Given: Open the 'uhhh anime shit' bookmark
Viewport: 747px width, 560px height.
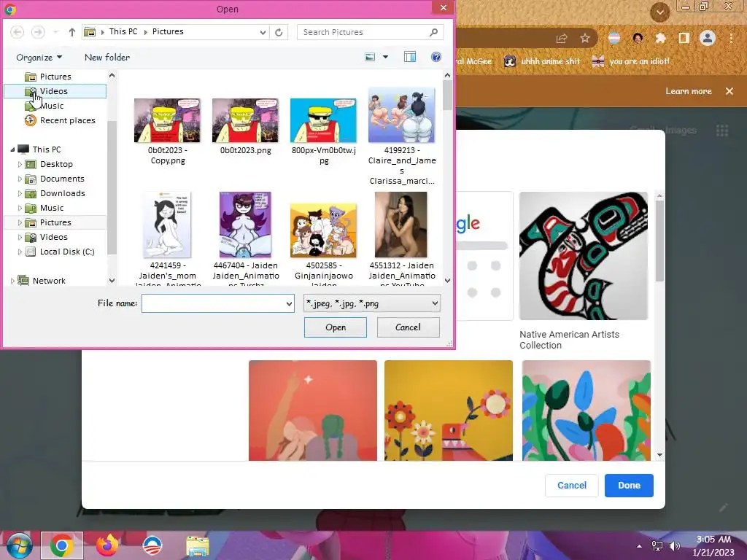Looking at the screenshot, I should 542,61.
